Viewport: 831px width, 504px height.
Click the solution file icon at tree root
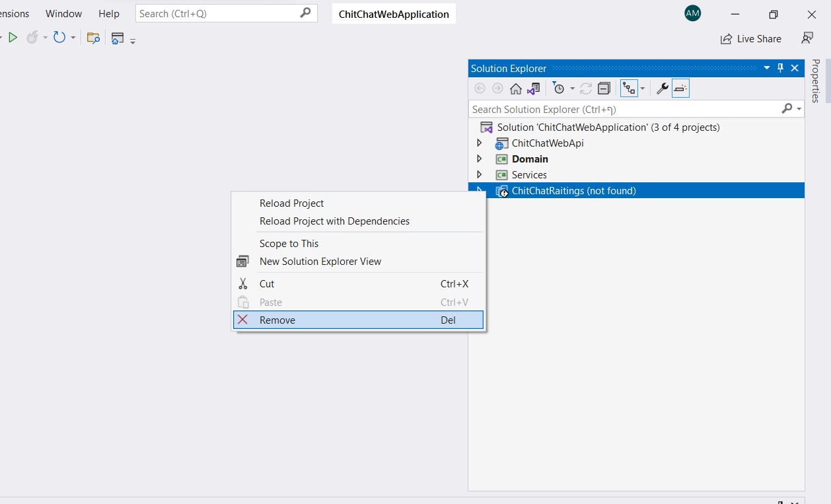(487, 127)
